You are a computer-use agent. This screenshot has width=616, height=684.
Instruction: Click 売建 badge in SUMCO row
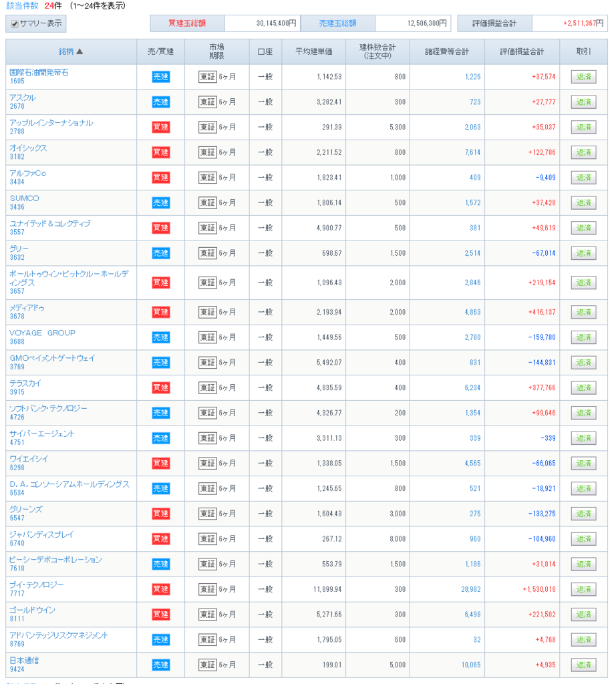tap(160, 203)
